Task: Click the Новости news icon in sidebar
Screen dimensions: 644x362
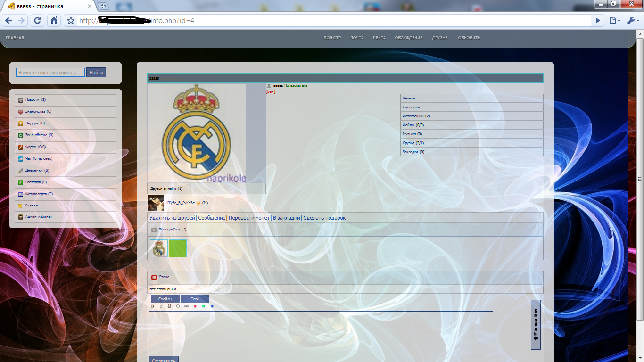Action: [x=20, y=100]
